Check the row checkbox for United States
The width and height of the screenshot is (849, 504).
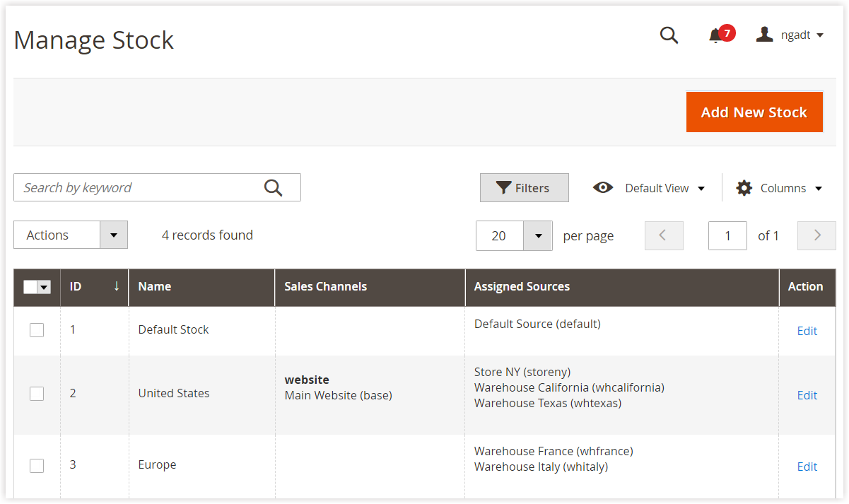pyautogui.click(x=36, y=394)
